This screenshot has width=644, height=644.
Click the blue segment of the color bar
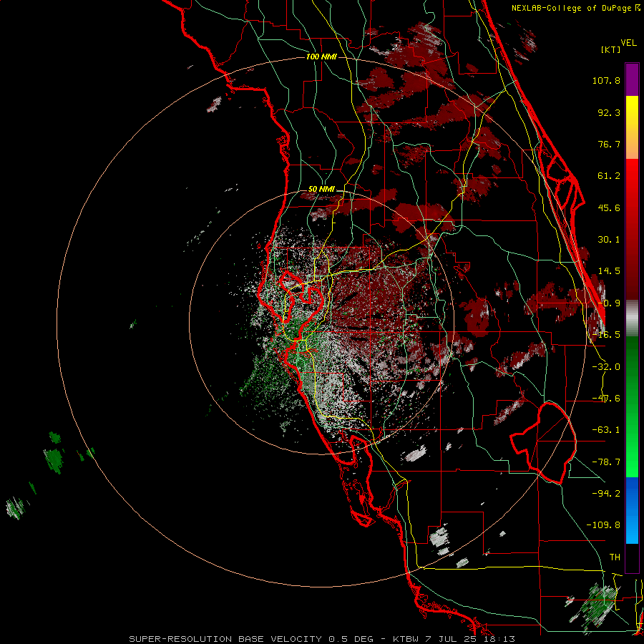pos(632,510)
